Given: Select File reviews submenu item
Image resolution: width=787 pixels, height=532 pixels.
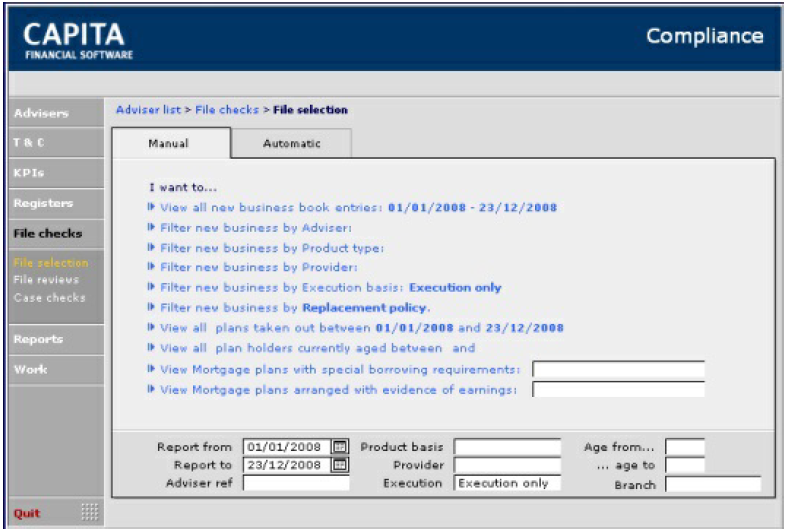Looking at the screenshot, I should [x=46, y=280].
